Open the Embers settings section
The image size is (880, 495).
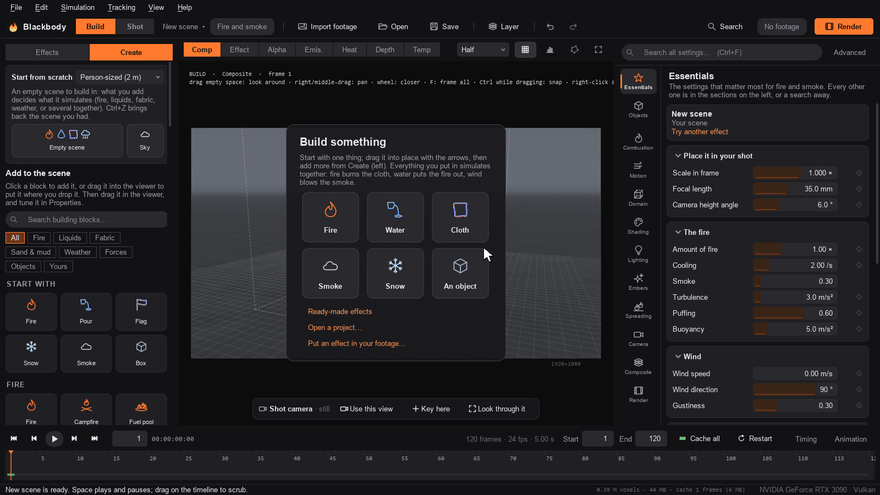pos(638,282)
